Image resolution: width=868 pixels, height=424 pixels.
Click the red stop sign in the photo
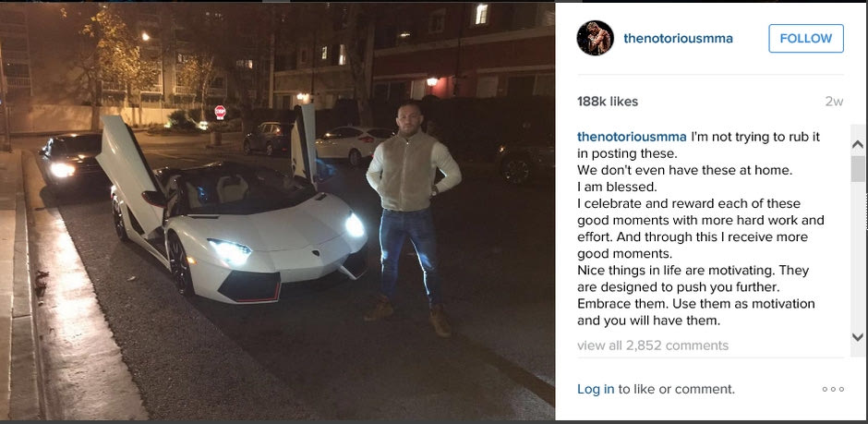point(220,112)
